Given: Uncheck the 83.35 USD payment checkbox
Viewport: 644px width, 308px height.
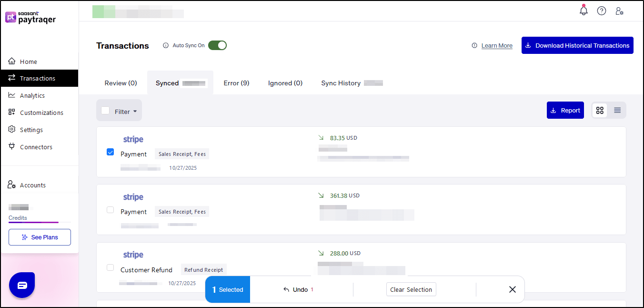Looking at the screenshot, I should click(x=111, y=152).
